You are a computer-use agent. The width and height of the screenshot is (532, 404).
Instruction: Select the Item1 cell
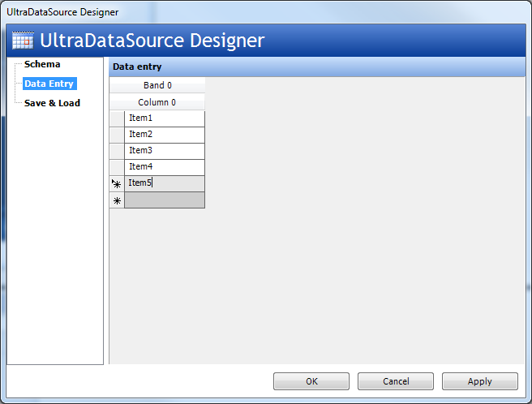click(165, 118)
